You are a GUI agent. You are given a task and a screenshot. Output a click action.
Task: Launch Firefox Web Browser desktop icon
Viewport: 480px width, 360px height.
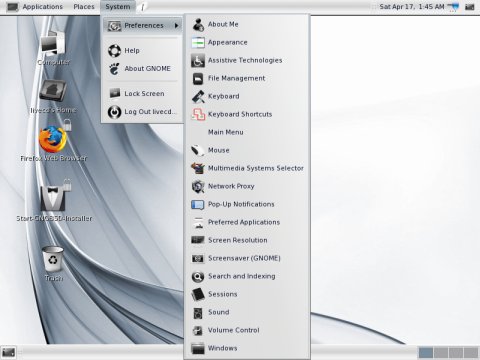pyautogui.click(x=53, y=138)
